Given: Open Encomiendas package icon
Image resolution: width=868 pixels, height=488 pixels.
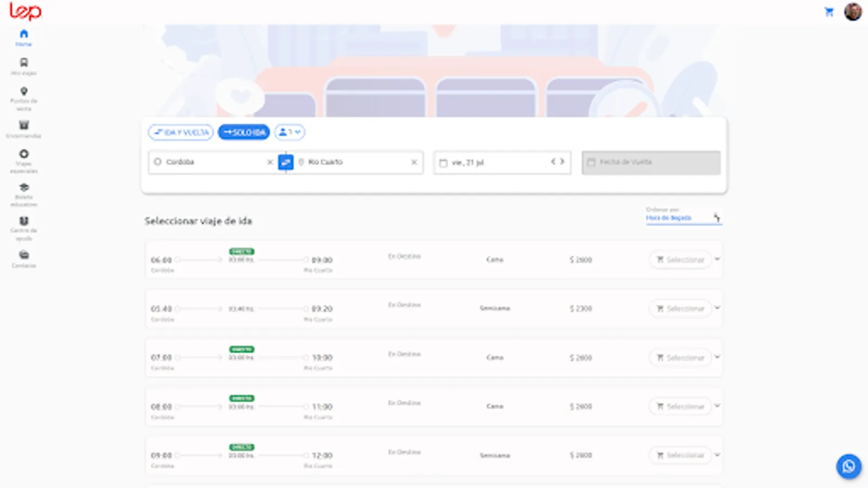Looking at the screenshot, I should 24,125.
